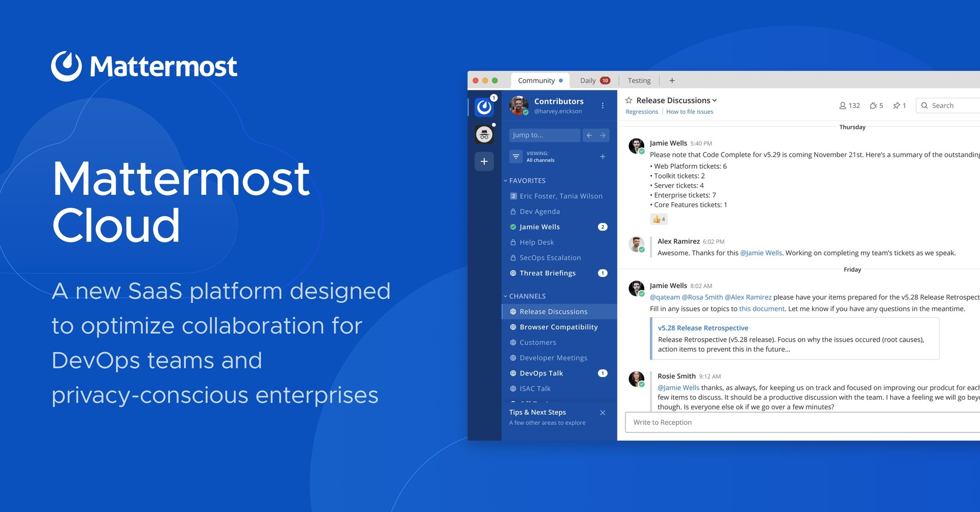Click the @qateam mention
This screenshot has width=980, height=512.
[665, 297]
